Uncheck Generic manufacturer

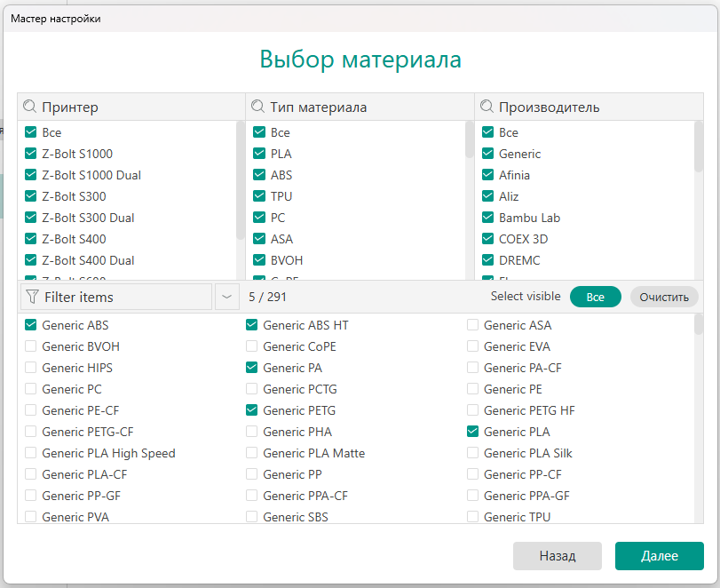pos(487,154)
